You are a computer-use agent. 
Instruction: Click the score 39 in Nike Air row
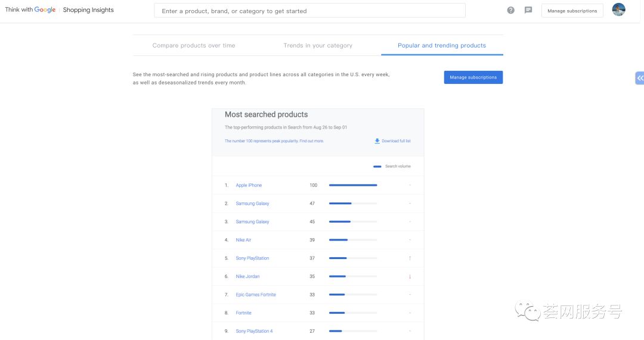tap(312, 240)
